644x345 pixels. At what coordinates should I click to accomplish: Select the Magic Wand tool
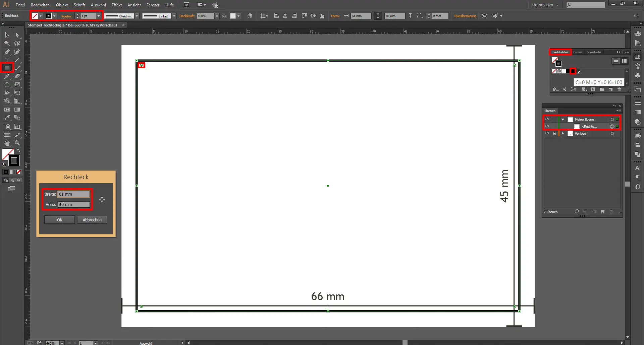[x=7, y=43]
